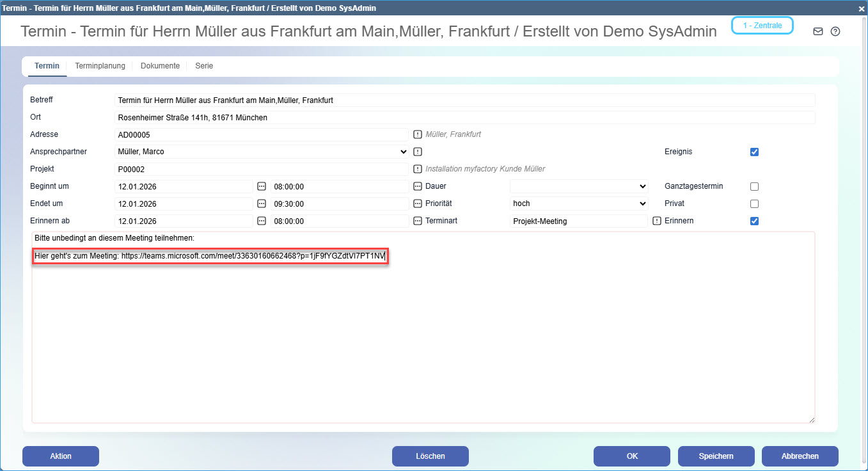Click 'Installation myfactory Kunde Müller' project description

pyautogui.click(x=485, y=169)
